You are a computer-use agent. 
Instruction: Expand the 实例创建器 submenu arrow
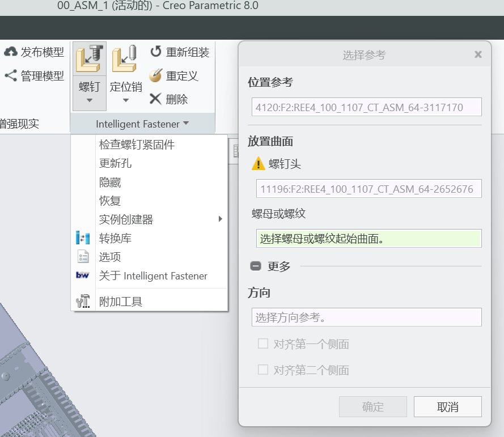220,219
